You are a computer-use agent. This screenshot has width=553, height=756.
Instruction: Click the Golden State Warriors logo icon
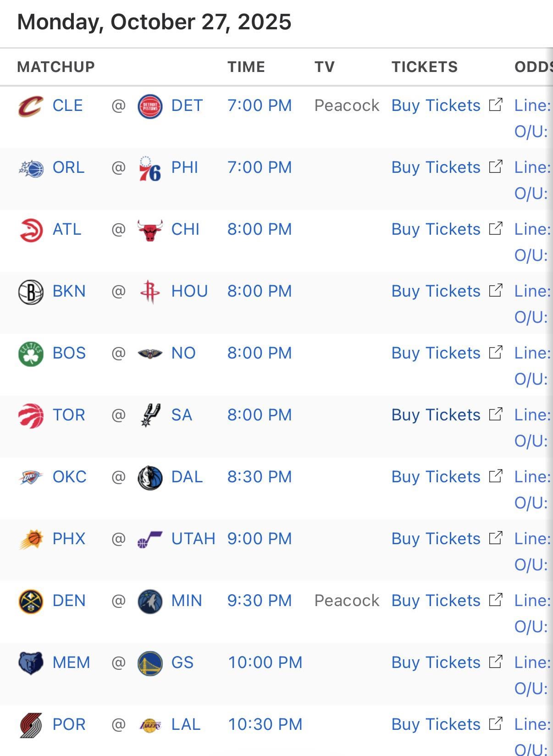click(x=150, y=663)
